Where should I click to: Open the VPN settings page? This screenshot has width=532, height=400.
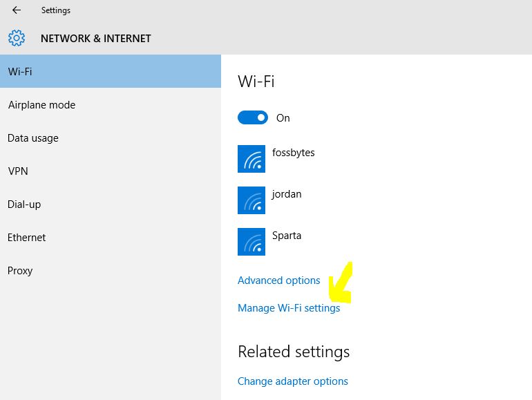(111, 171)
